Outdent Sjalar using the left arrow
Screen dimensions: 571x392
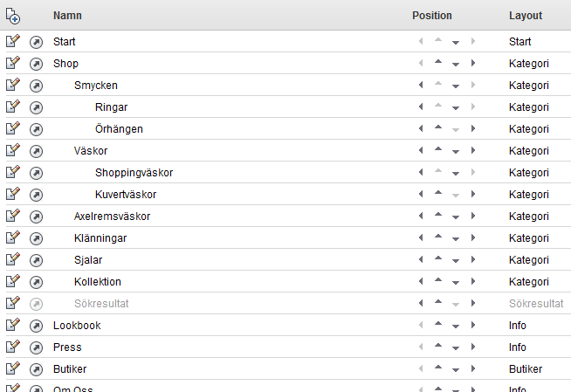421,259
